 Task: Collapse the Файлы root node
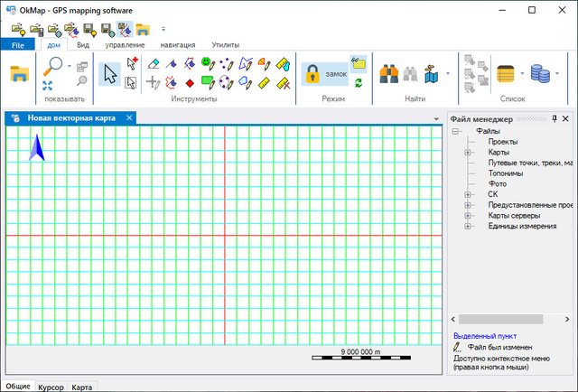coord(456,131)
